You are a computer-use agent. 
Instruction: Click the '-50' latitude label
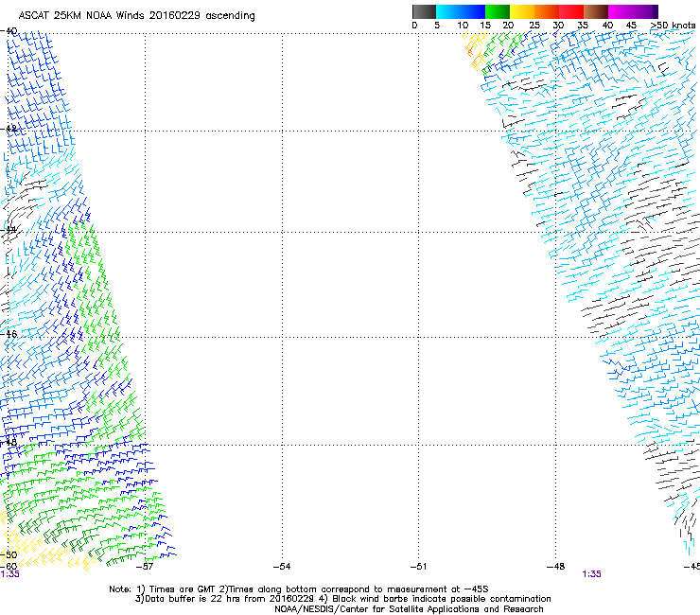click(x=9, y=554)
